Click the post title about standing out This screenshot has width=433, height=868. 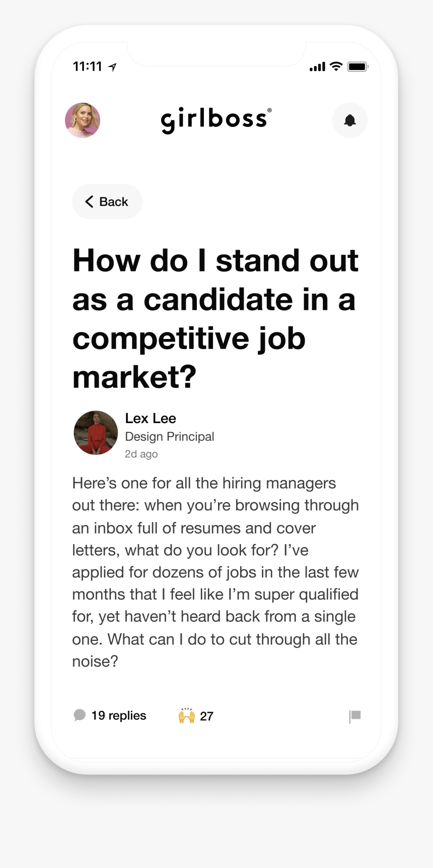(x=215, y=318)
